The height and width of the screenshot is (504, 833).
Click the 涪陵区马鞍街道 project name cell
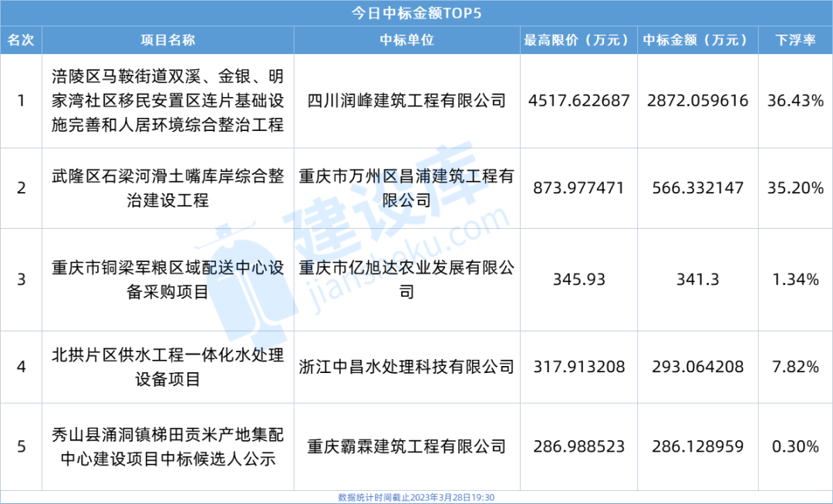point(167,101)
